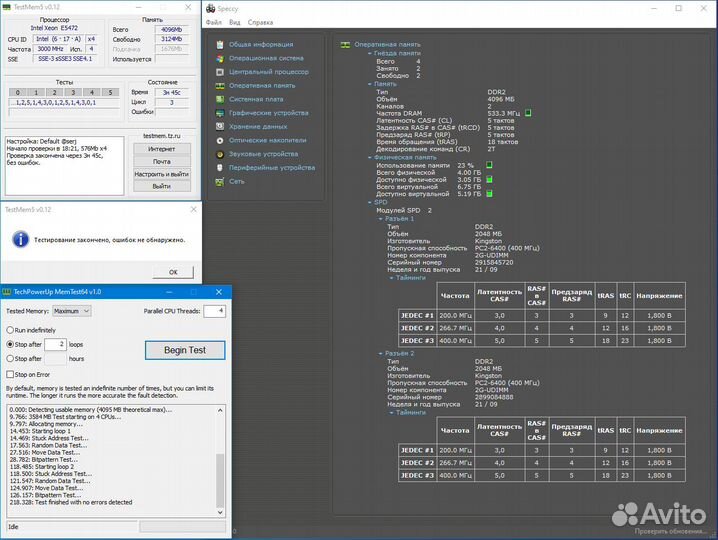Open Tested Memory Maximum dropdown
The image size is (718, 540).
(x=72, y=311)
